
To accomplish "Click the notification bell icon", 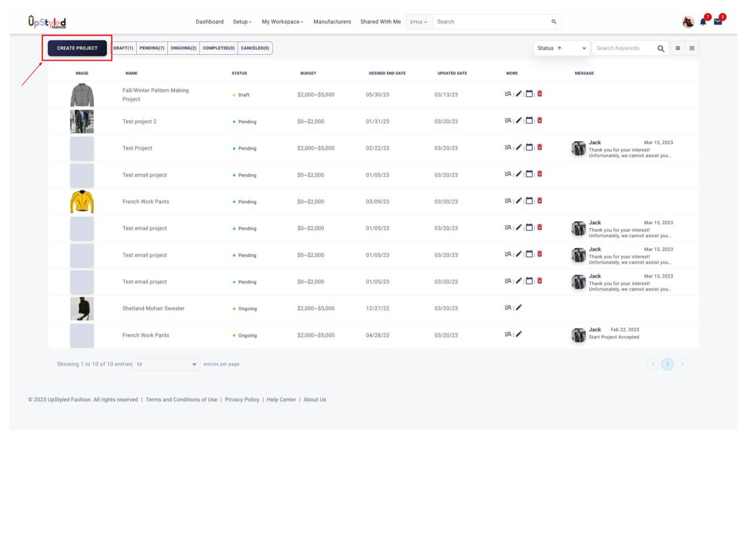I will tap(704, 22).
